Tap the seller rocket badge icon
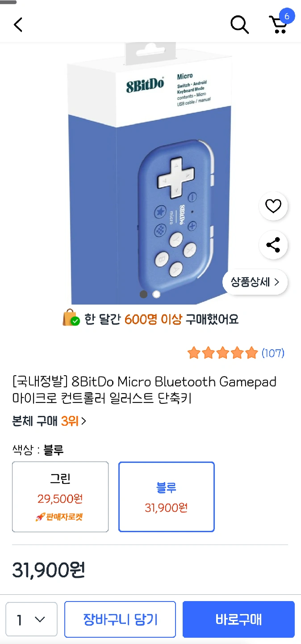Image resolution: width=301 pixels, height=644 pixels. coord(40,517)
